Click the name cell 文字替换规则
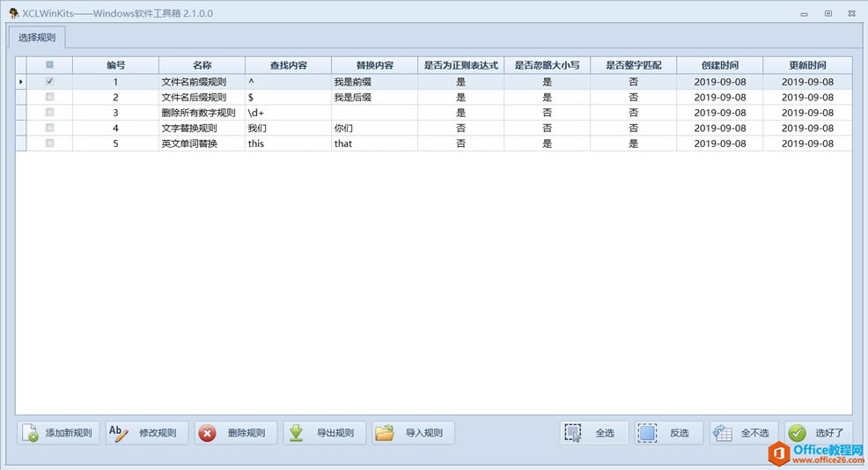This screenshot has height=470, width=868. (202, 128)
